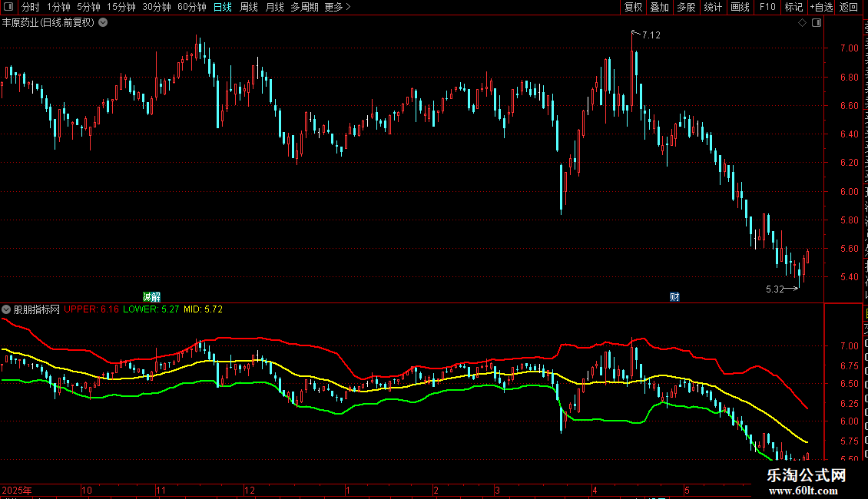
Task: Click the 7.12 high price label
Action: (651, 35)
